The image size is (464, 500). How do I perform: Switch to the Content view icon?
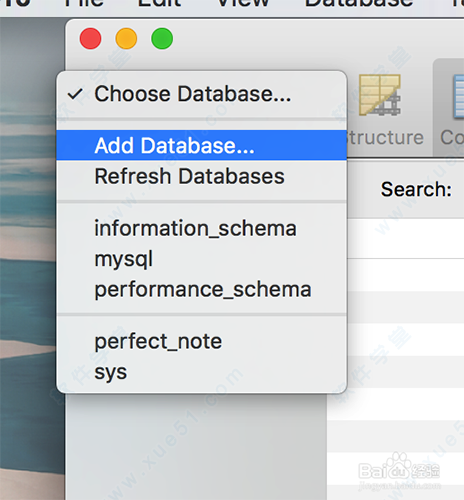(x=458, y=97)
